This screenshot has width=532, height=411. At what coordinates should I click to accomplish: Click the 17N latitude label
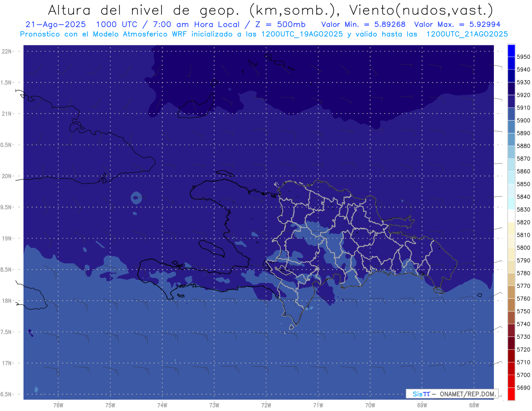7,363
